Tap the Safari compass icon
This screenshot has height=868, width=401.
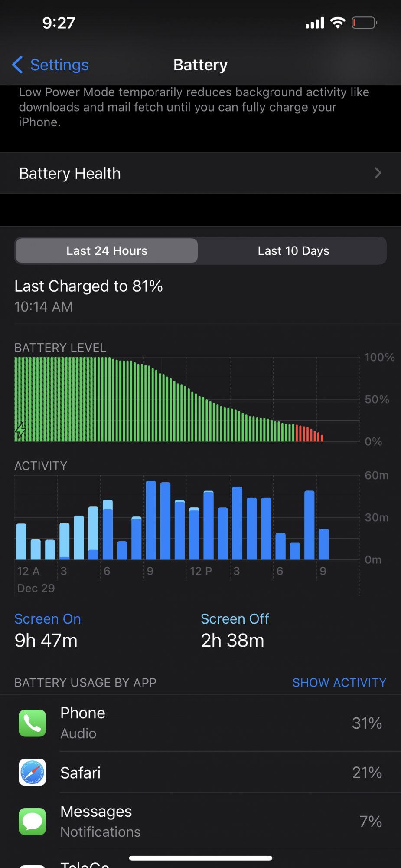click(32, 773)
